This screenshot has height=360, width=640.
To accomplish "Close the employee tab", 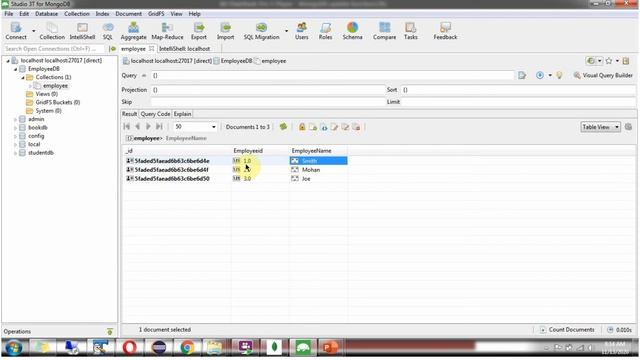I will [151, 49].
